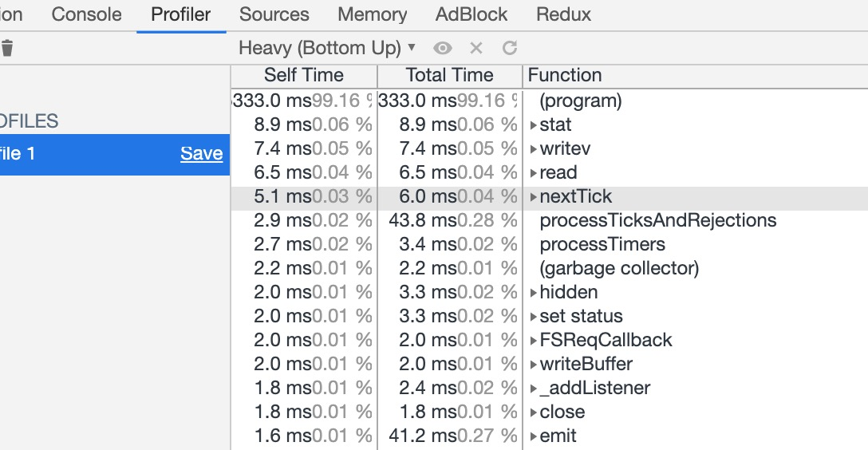This screenshot has height=450, width=868.
Task: Sort by the Self Time column header
Action: tap(303, 76)
